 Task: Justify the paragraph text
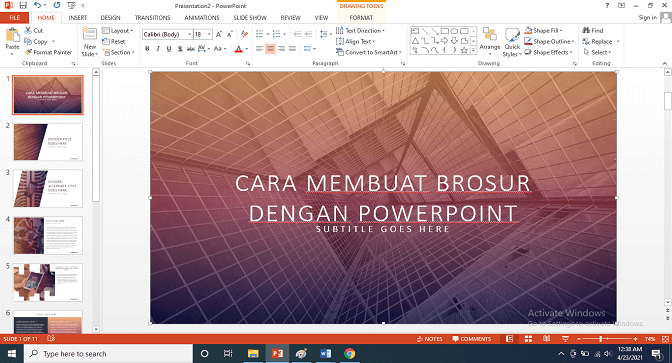tap(292, 48)
